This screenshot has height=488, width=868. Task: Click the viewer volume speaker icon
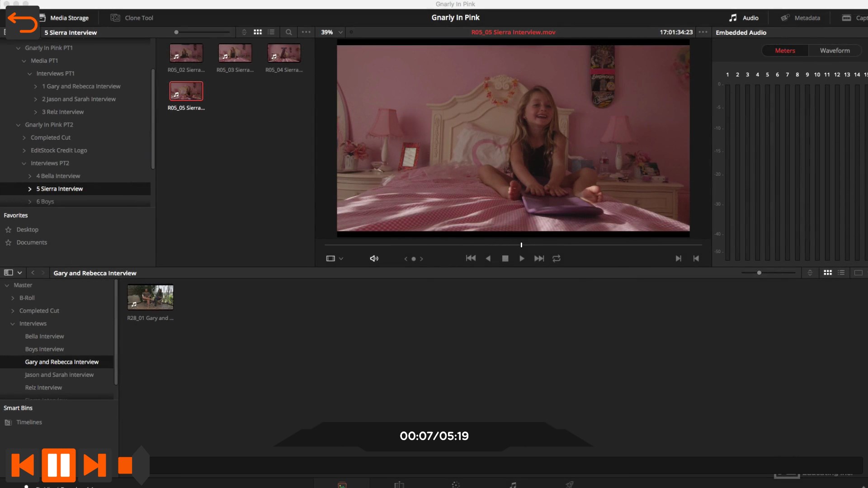374,258
